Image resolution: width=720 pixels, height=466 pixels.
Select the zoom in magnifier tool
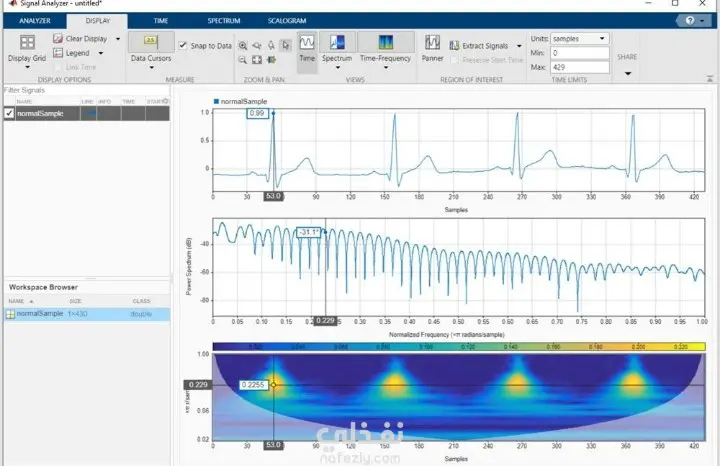coord(243,45)
